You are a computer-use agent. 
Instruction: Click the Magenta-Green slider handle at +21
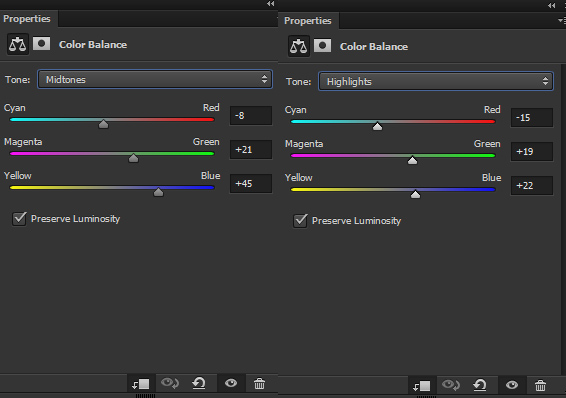click(x=134, y=158)
